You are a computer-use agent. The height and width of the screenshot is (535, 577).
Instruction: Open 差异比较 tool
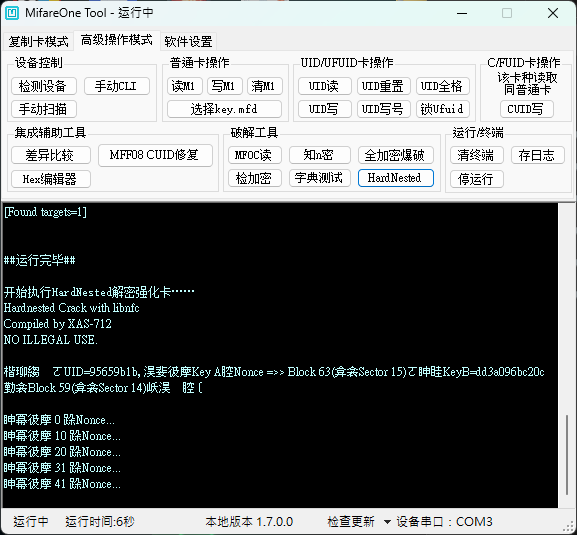tap(51, 155)
